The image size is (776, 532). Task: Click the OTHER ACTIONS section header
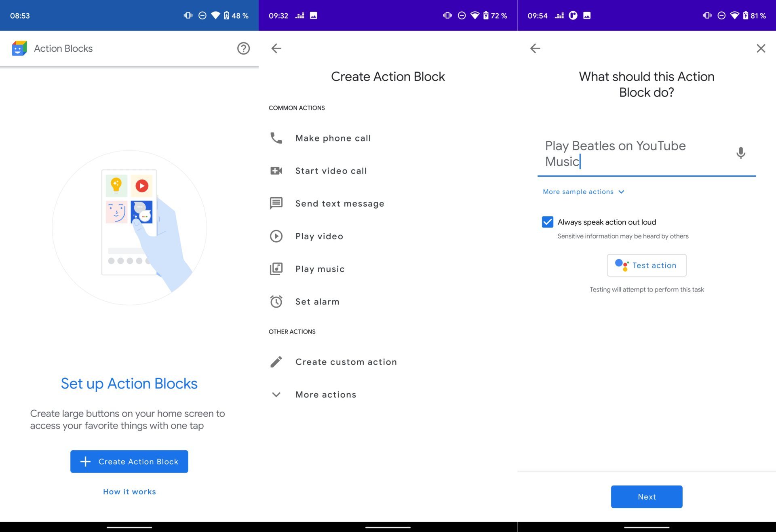292,331
